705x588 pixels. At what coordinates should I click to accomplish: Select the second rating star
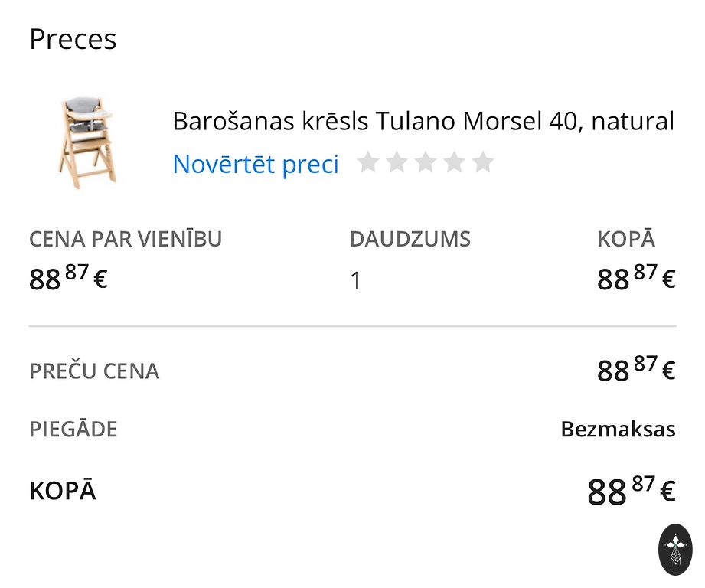click(397, 162)
